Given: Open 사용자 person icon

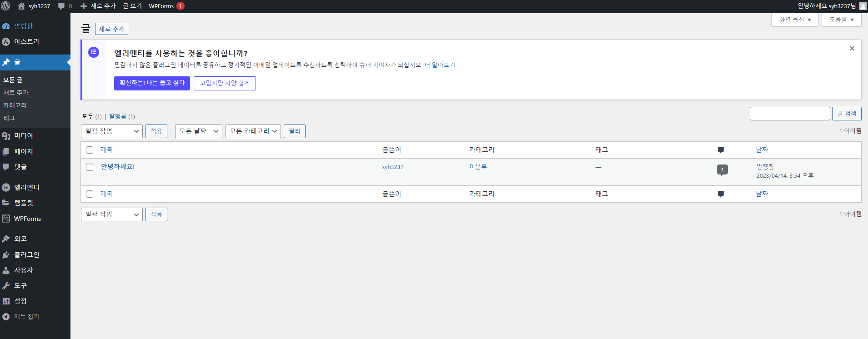Looking at the screenshot, I should pyautogui.click(x=6, y=270).
